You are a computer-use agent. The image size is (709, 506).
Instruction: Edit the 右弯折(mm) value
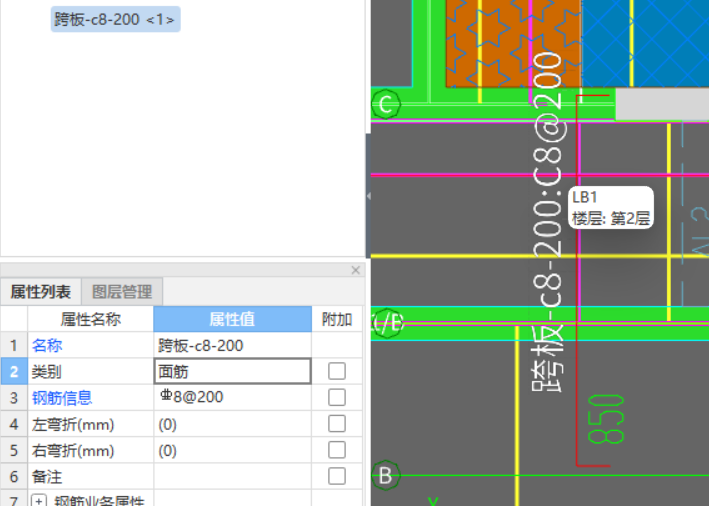232,450
